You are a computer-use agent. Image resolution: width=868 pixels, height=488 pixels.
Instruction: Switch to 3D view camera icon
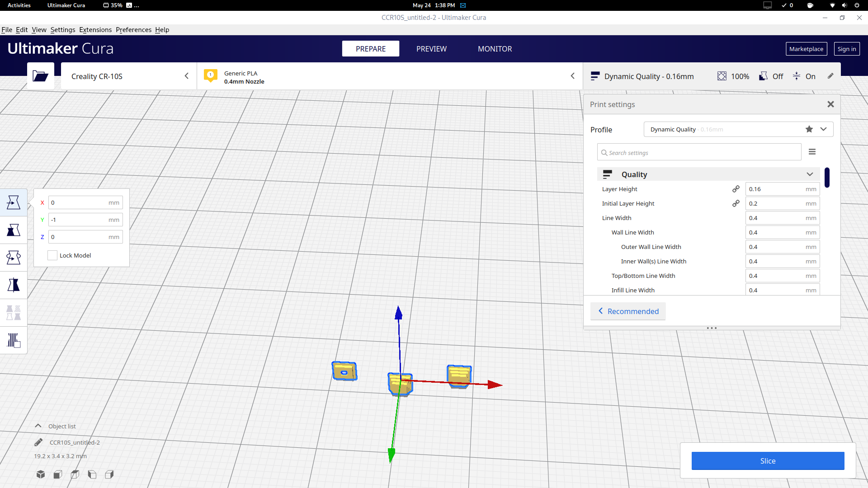[x=41, y=474]
